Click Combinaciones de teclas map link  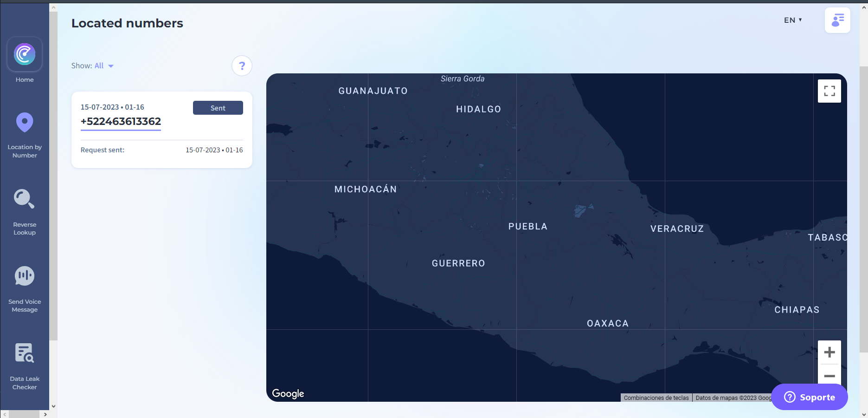656,398
